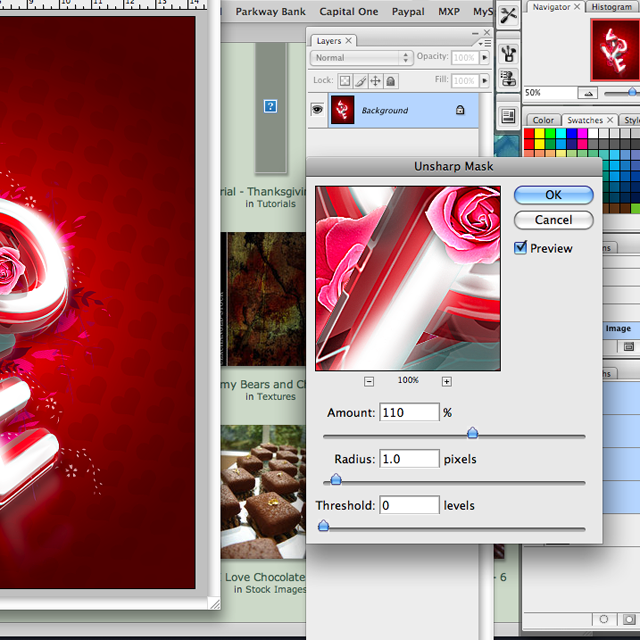Click the Unsharp Mask preview image

tap(408, 278)
